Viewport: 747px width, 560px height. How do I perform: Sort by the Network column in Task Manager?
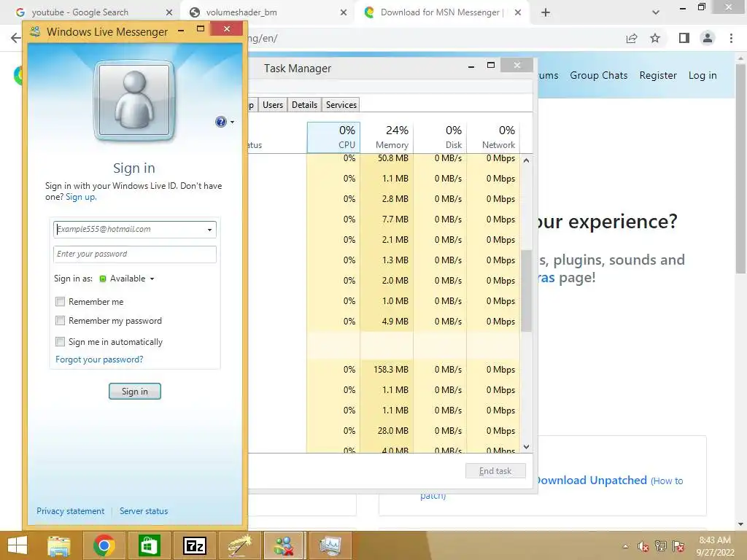click(494, 137)
